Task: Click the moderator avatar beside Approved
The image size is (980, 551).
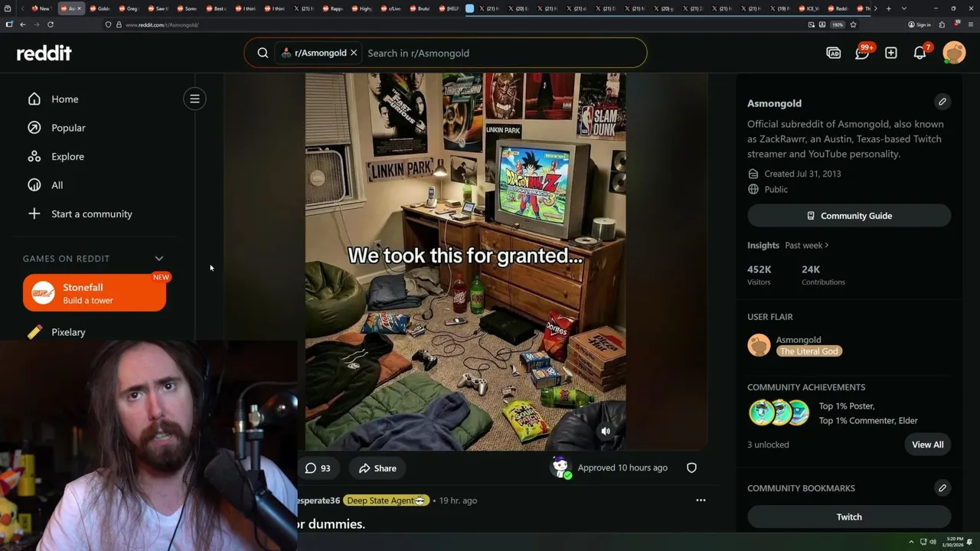Action: coord(561,467)
